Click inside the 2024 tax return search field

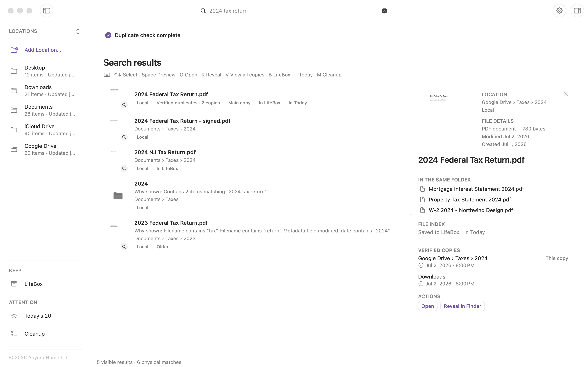[x=292, y=11]
